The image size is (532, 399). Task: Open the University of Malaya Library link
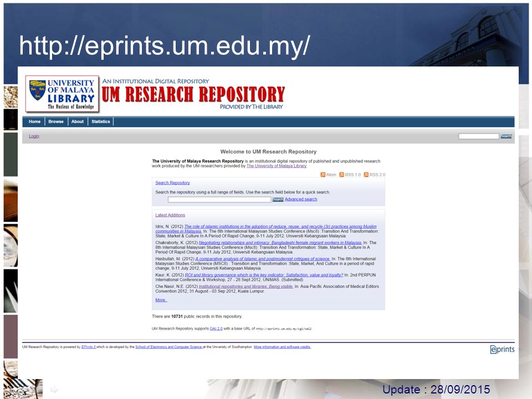(x=277, y=166)
